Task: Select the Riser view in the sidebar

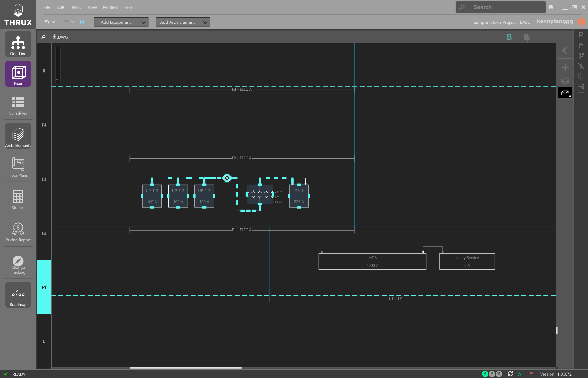Action: [x=18, y=74]
